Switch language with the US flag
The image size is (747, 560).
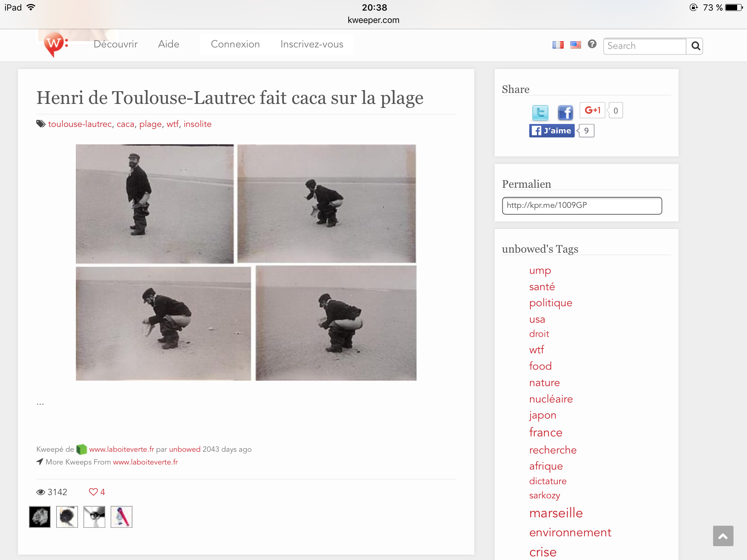[x=576, y=45]
